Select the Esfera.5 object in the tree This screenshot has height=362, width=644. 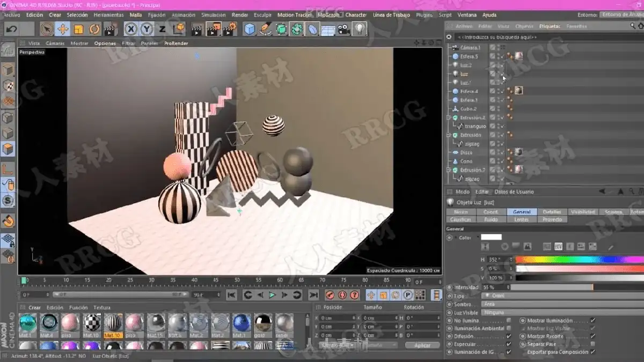(x=469, y=56)
